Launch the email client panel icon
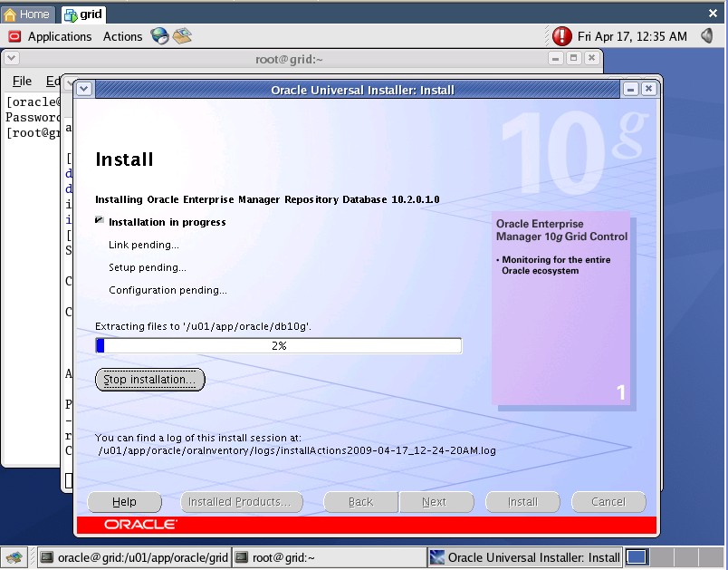 [x=183, y=36]
